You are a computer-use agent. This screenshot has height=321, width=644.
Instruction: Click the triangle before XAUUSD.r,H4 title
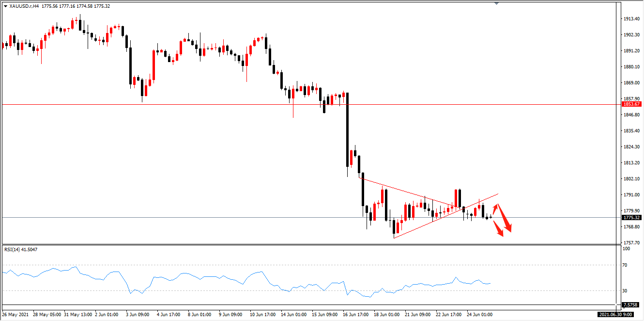point(5,6)
